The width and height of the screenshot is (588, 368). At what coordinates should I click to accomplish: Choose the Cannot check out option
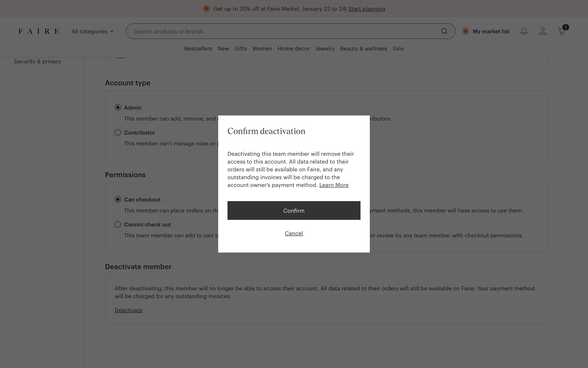pos(118,224)
